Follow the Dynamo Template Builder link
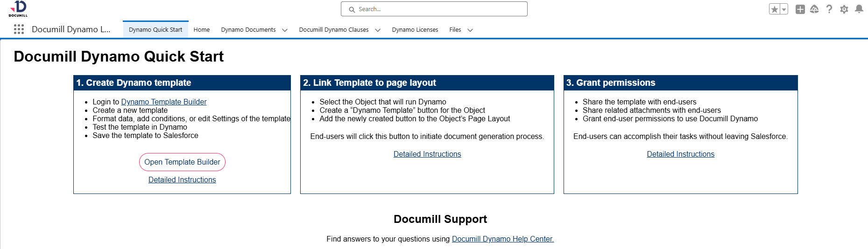868x249 pixels. pos(163,102)
